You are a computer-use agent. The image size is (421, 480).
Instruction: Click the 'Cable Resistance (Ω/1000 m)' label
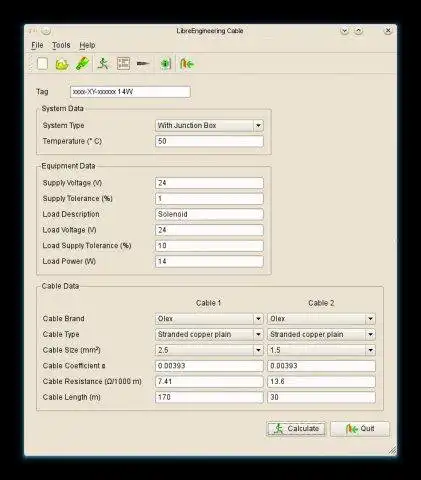pos(92,381)
